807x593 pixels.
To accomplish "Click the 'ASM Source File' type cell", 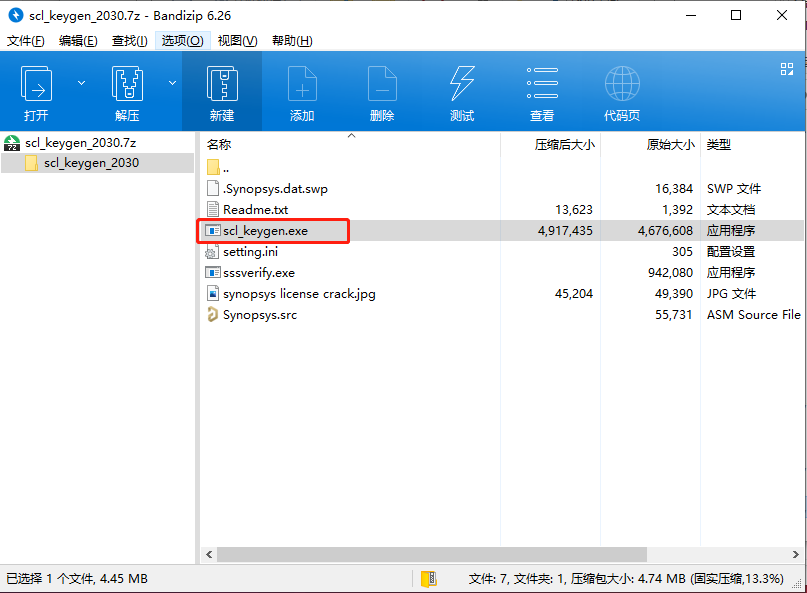I will click(x=753, y=315).
